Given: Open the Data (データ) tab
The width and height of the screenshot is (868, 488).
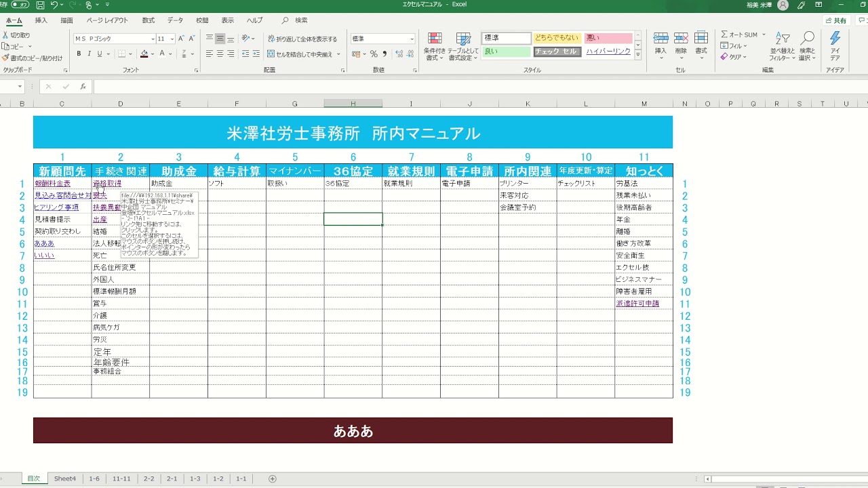Looking at the screenshot, I should click(x=175, y=20).
